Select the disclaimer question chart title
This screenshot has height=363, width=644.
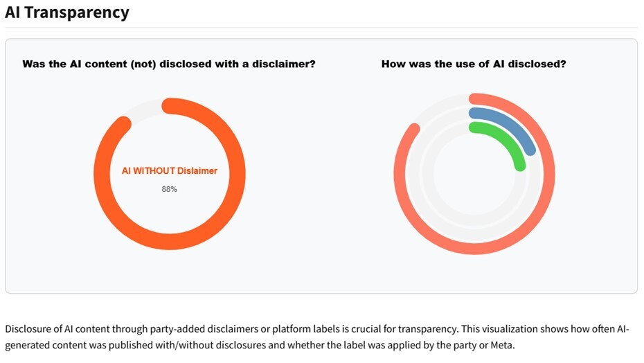coord(169,64)
